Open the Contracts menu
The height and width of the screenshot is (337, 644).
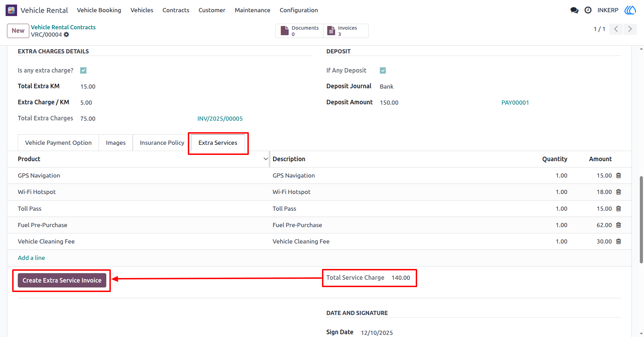[176, 10]
